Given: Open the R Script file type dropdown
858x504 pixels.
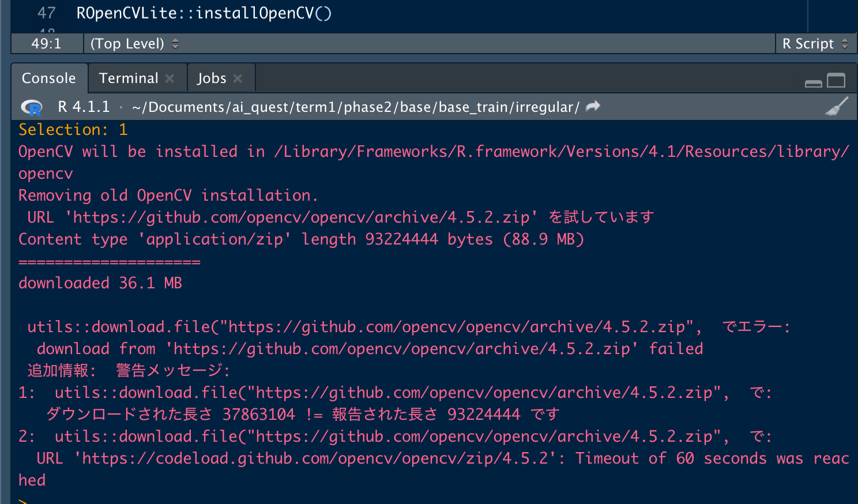Looking at the screenshot, I should pos(814,44).
